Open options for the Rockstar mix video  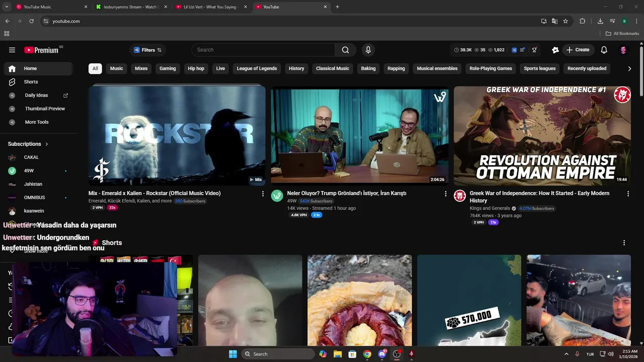(x=263, y=194)
